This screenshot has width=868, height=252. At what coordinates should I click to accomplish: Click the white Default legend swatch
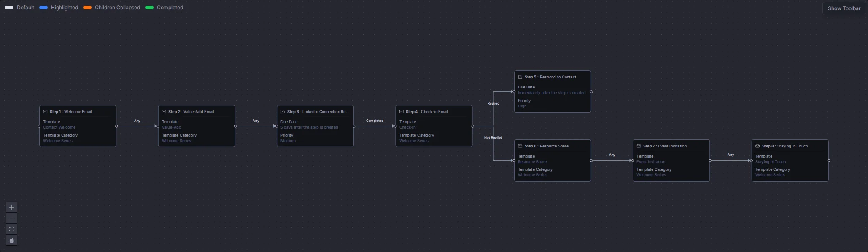pos(9,8)
